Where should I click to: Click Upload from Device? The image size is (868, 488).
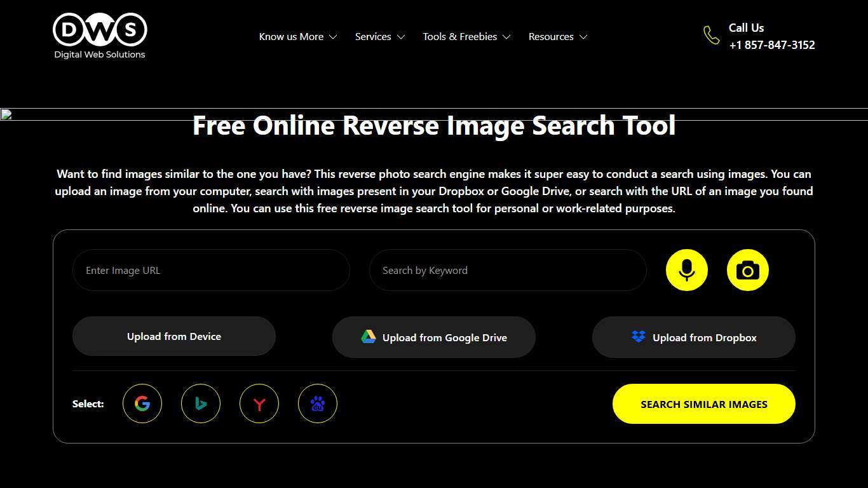(x=173, y=336)
